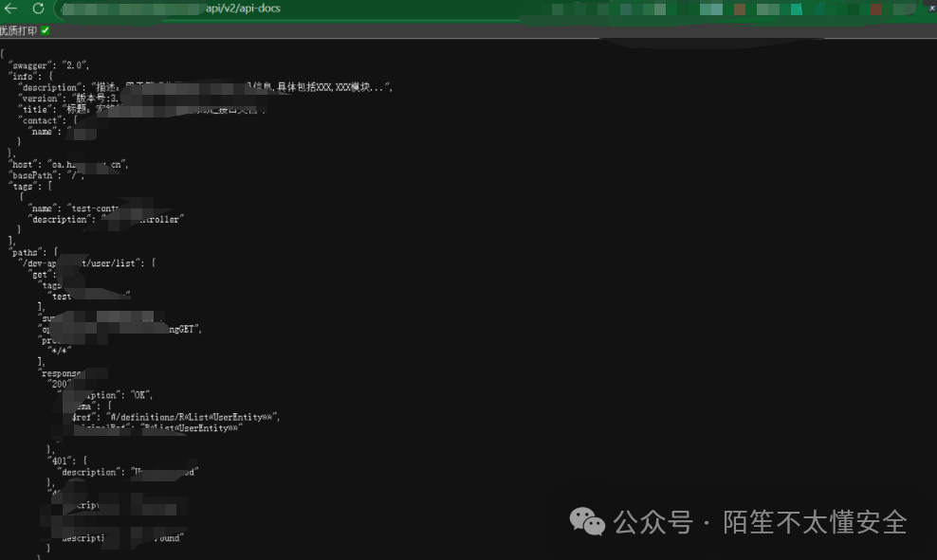Click the red toolbar icon at top right
Viewport: 937px width, 560px height.
click(876, 8)
